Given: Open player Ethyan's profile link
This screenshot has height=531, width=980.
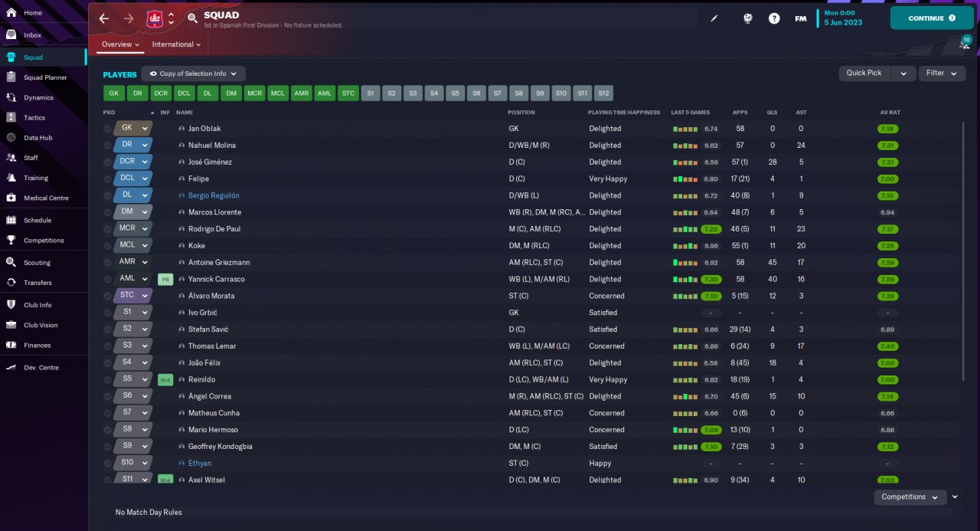Looking at the screenshot, I should [x=200, y=464].
